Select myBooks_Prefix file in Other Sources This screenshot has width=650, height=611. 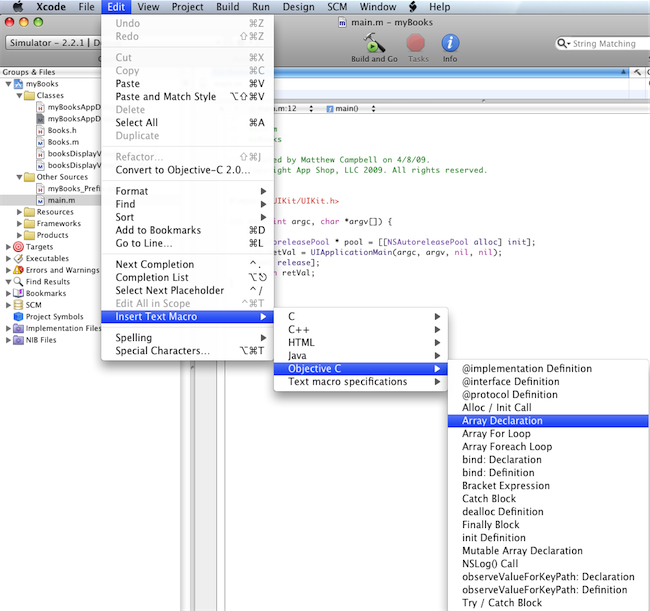click(x=74, y=189)
